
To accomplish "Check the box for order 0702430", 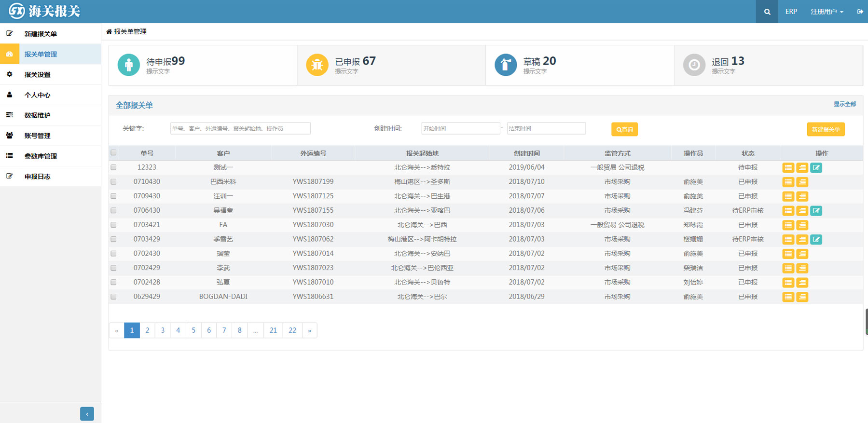I will [x=113, y=253].
